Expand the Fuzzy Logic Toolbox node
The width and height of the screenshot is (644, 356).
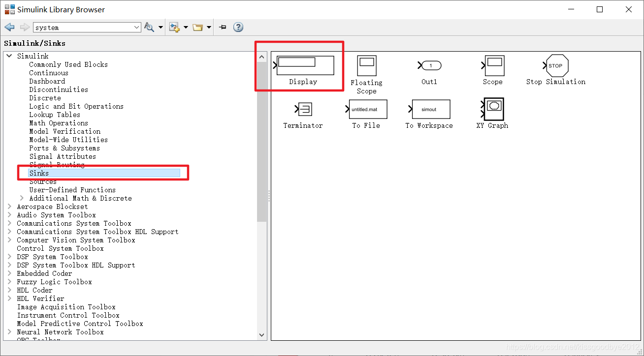pos(9,282)
